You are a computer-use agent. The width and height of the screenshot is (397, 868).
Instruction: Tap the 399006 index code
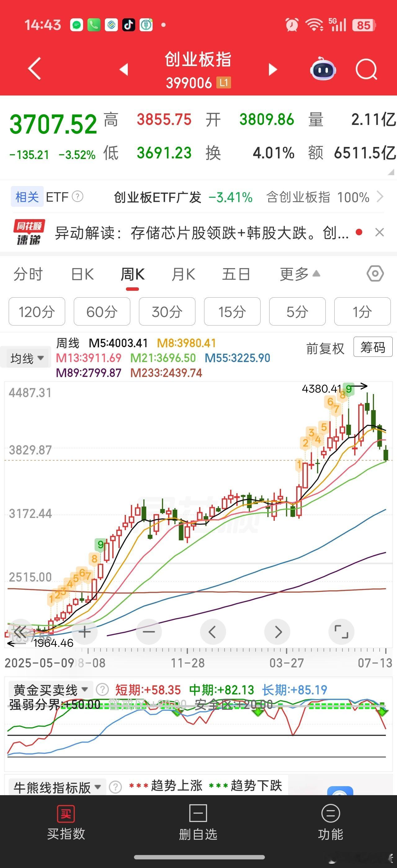[x=189, y=83]
